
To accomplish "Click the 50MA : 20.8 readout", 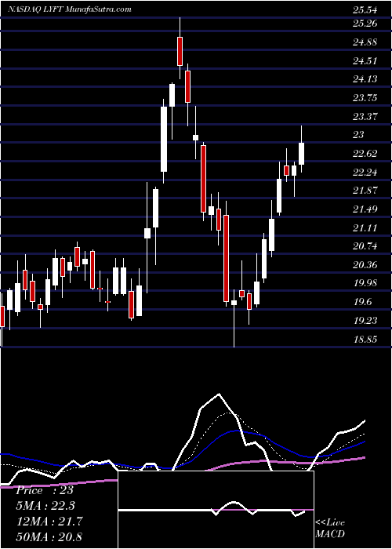I will [49, 536].
